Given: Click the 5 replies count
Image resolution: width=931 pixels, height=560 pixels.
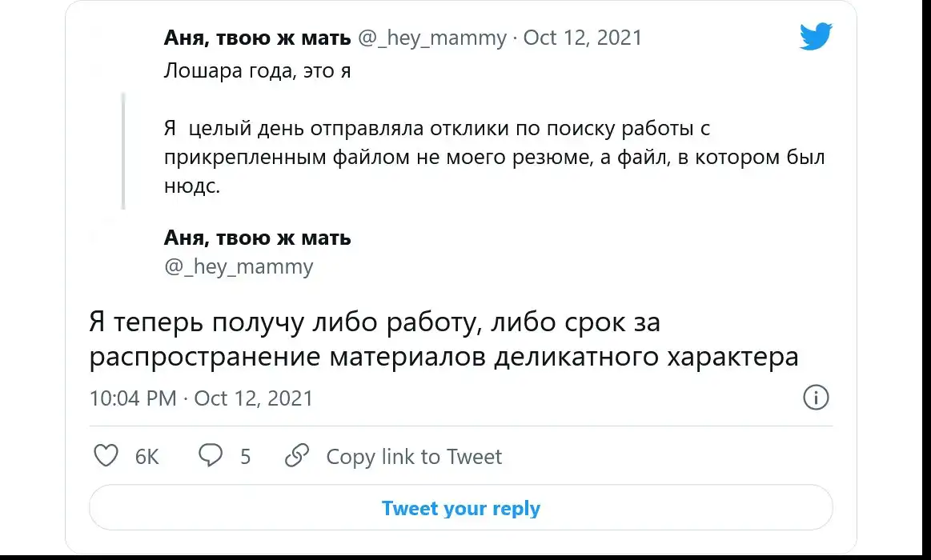Looking at the screenshot, I should (x=245, y=457).
